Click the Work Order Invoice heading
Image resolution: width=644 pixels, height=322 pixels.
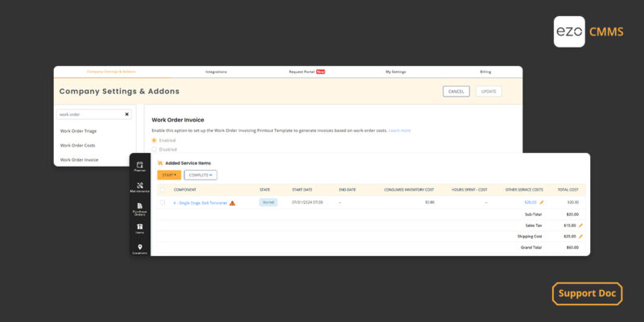[x=178, y=120]
